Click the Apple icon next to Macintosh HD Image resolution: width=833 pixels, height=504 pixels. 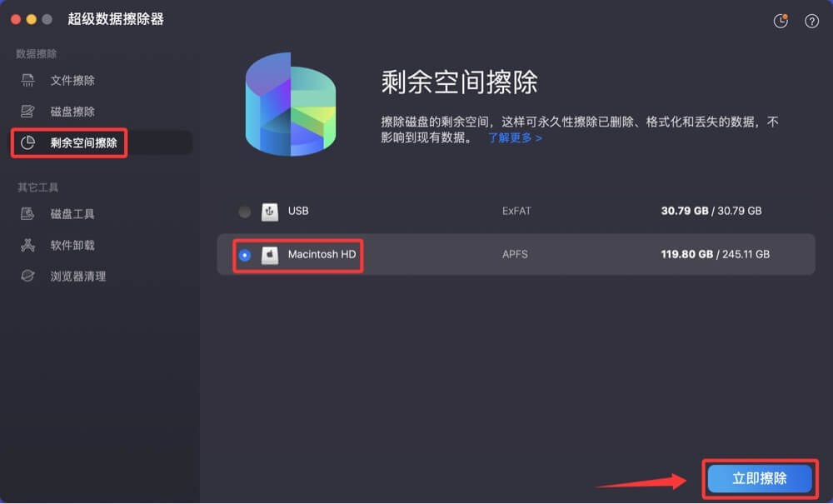tap(268, 257)
